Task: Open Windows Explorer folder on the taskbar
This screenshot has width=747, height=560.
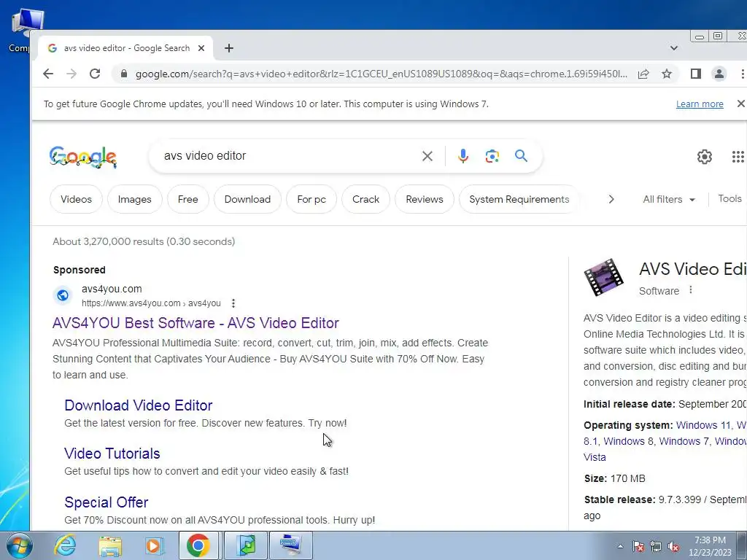Action: (x=110, y=545)
